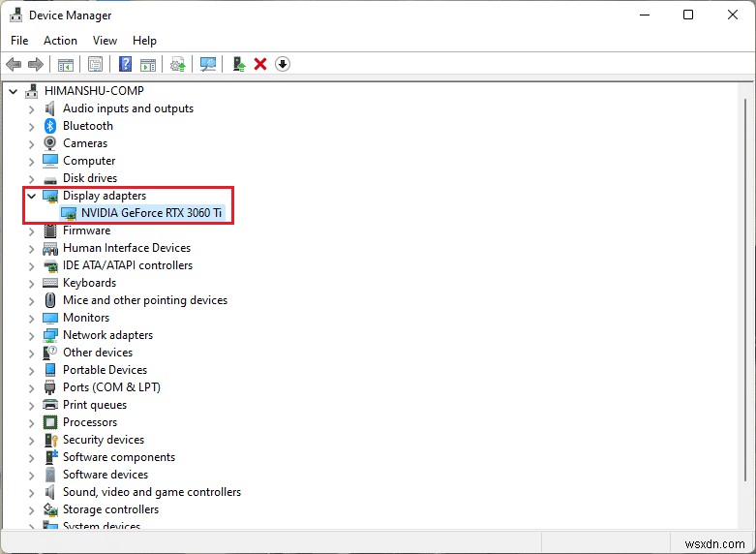This screenshot has width=756, height=554.
Task: Select the NVIDIA GeForce RTX 3060 Ti entry
Action: point(151,213)
